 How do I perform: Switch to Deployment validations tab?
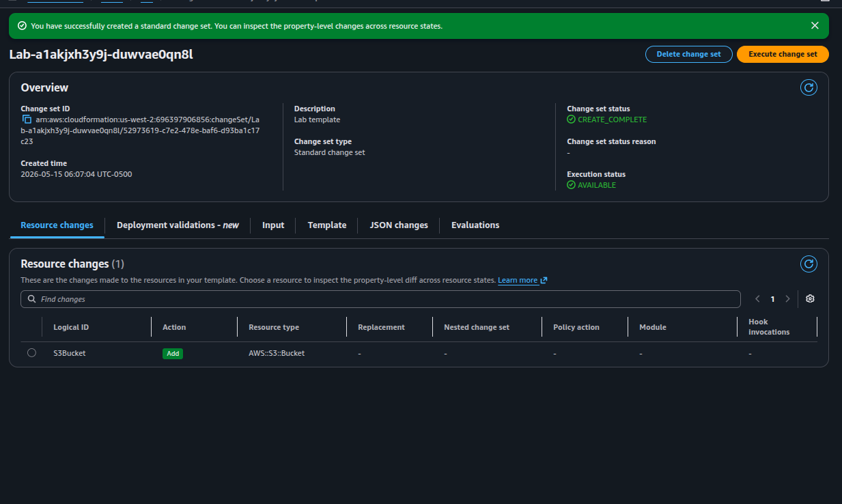pyautogui.click(x=178, y=225)
